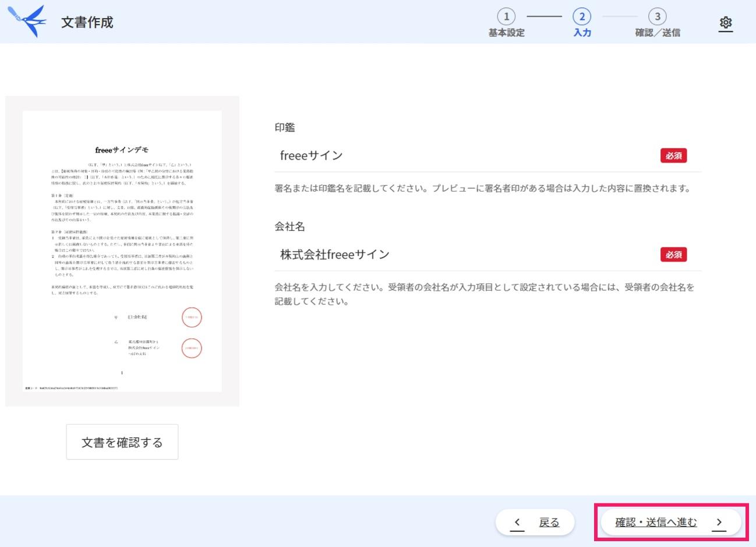Click the help text starting 会社名を入力してください
The image size is (756, 547).
tap(485, 294)
